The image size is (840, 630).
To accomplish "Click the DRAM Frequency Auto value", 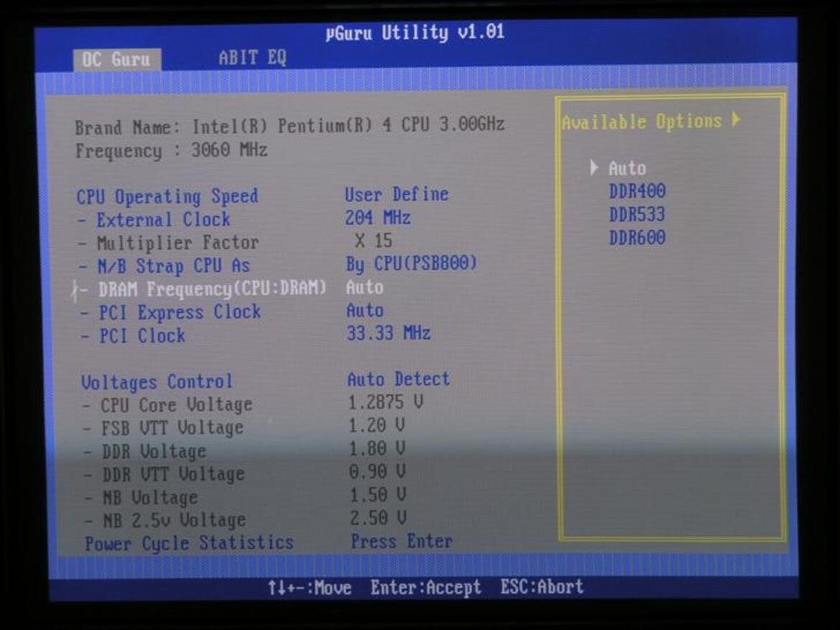I will pos(364,287).
